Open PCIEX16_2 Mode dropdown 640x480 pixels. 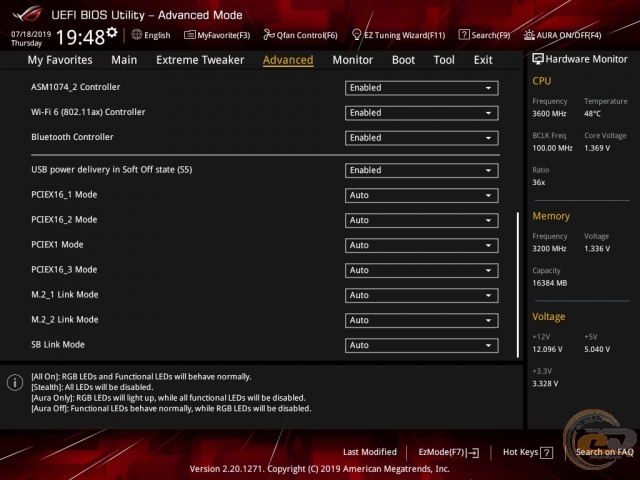click(422, 220)
